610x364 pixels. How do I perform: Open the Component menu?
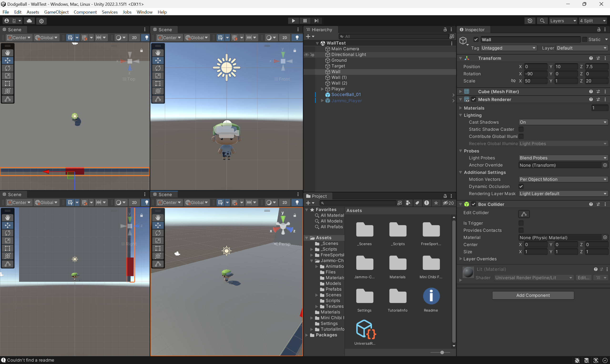tap(85, 12)
